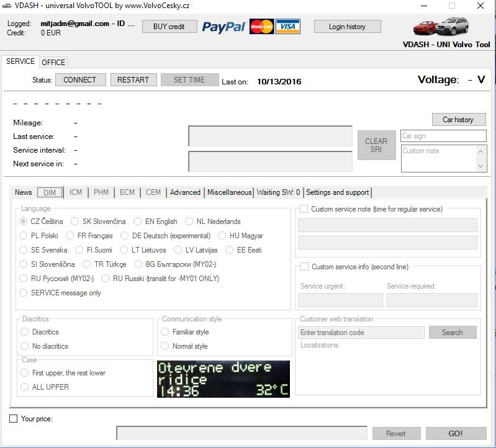Open Car history
The height and width of the screenshot is (448, 496).
[458, 120]
